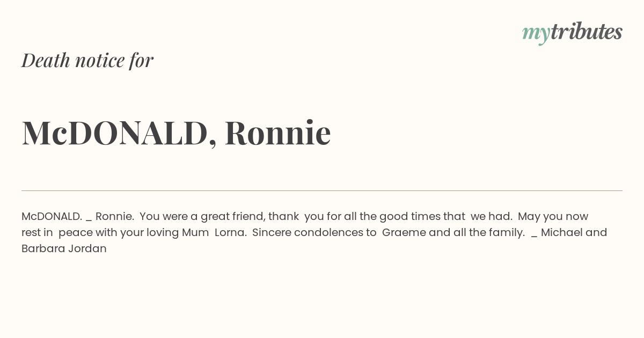This screenshot has height=338, width=644.
Task: Select the 'Death notice for' heading
Action: click(87, 60)
